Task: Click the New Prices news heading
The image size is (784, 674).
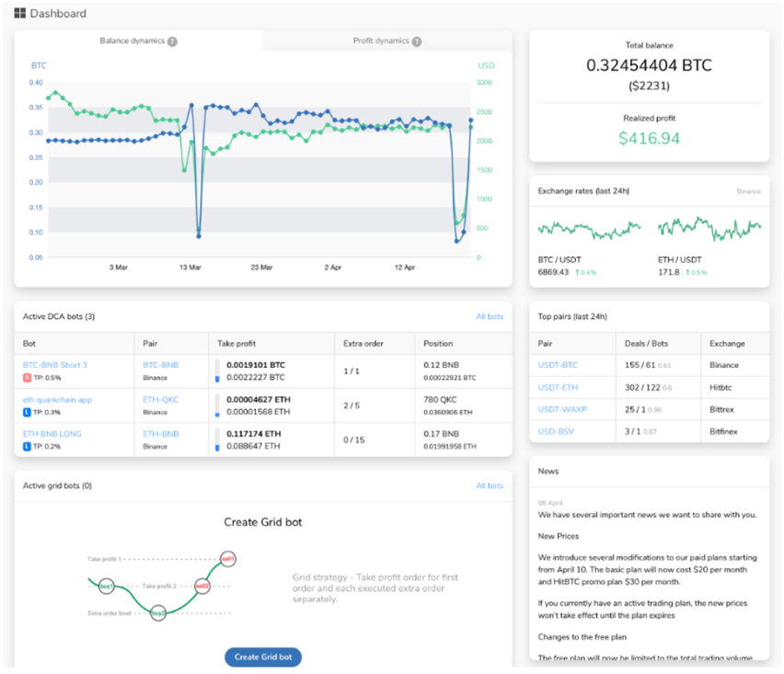Action: coord(559,536)
